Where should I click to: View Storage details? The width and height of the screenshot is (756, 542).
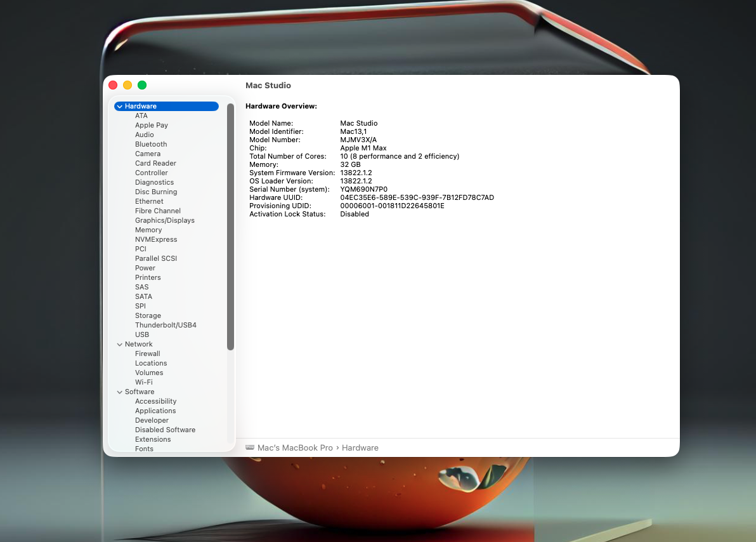pos(148,315)
